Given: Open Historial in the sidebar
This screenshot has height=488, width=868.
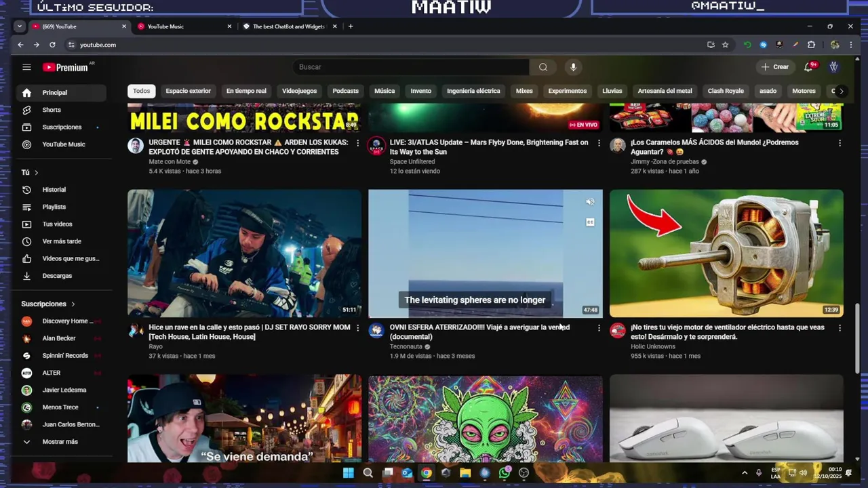Looking at the screenshot, I should click(x=62, y=190).
